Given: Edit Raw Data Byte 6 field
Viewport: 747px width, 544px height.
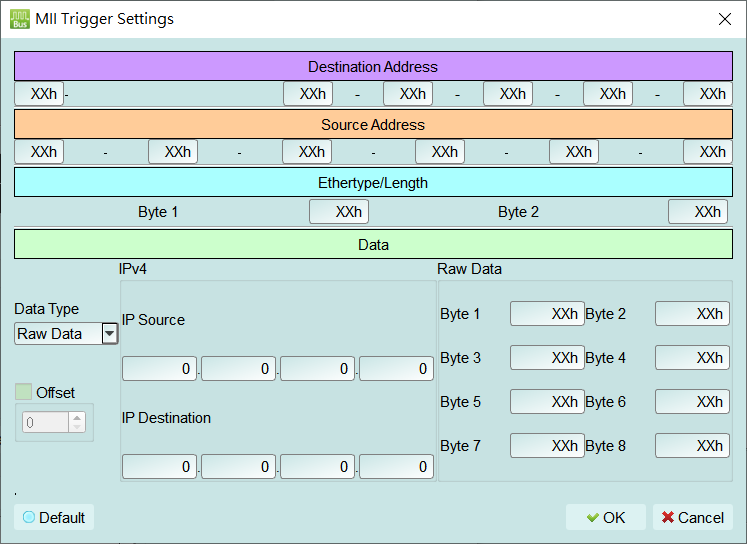Looking at the screenshot, I should tap(692, 402).
